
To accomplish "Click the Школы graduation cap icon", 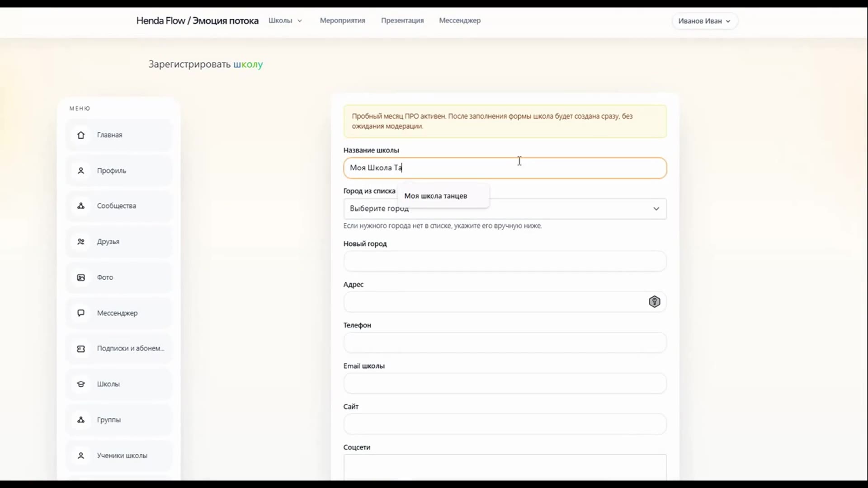I will point(81,384).
